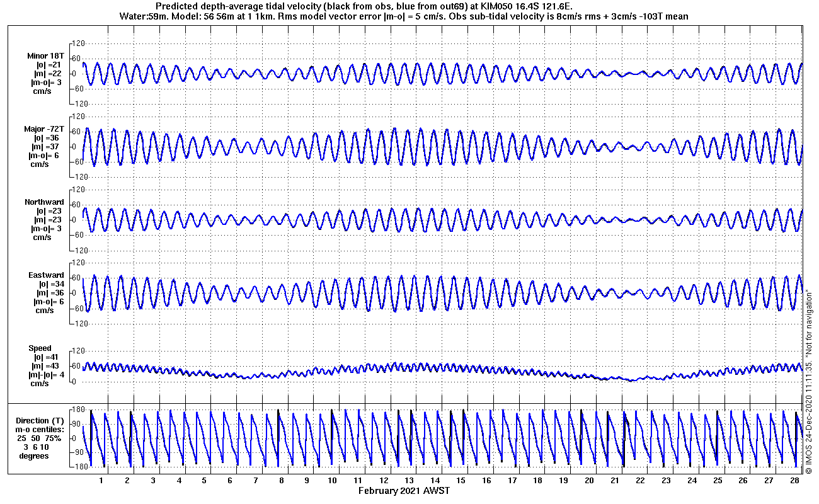Click the 'm-o centiles:' text

[40, 429]
